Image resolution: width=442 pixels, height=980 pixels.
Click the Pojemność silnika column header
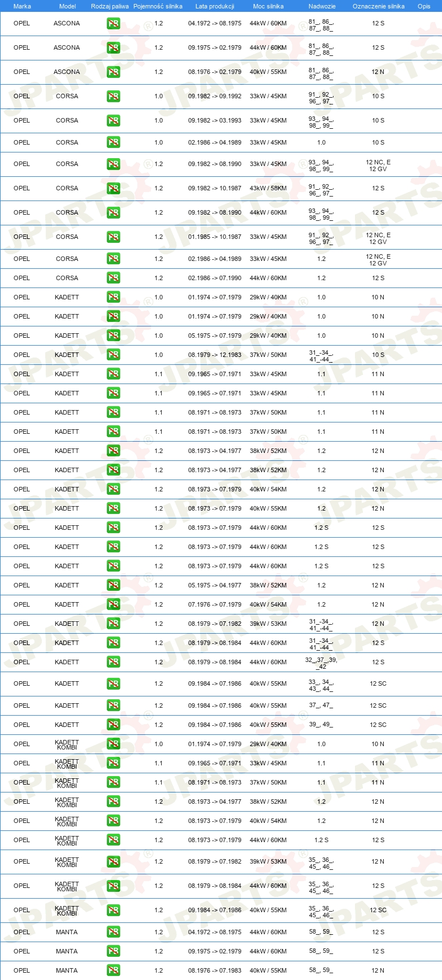pyautogui.click(x=158, y=6)
